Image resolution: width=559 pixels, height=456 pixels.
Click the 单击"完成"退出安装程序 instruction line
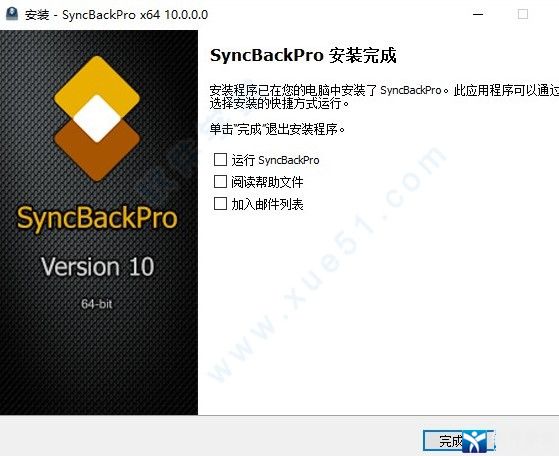277,129
